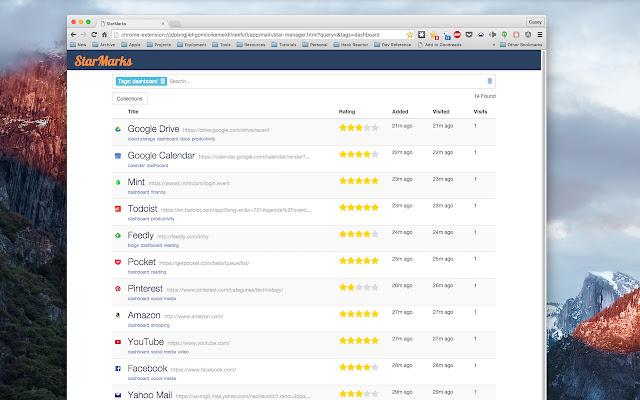Open the Archive bookmarks folder

click(104, 45)
